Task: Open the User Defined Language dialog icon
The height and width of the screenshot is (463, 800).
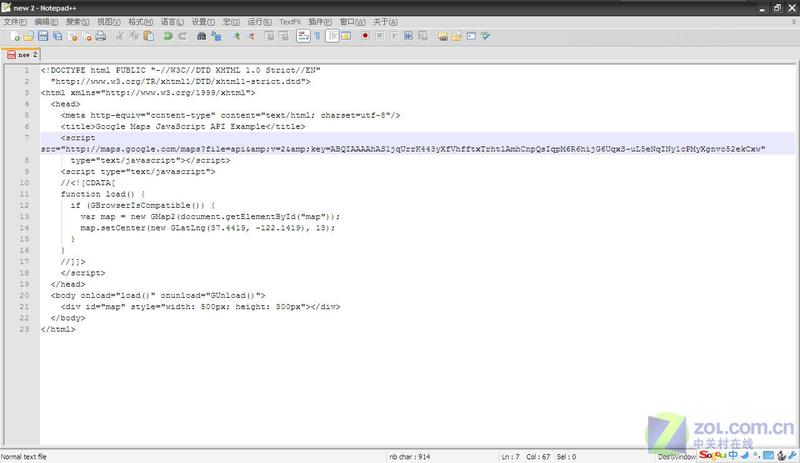Action: 346,36
